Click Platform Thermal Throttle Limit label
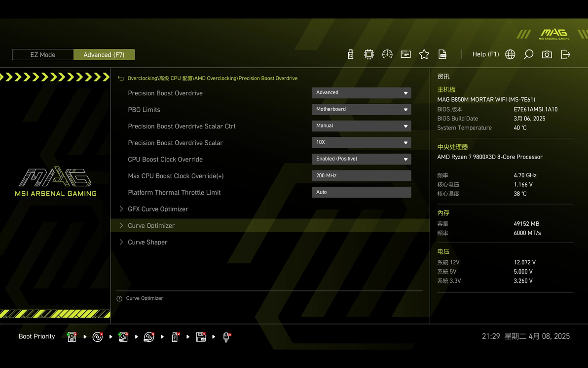This screenshot has height=368, width=588. click(174, 192)
